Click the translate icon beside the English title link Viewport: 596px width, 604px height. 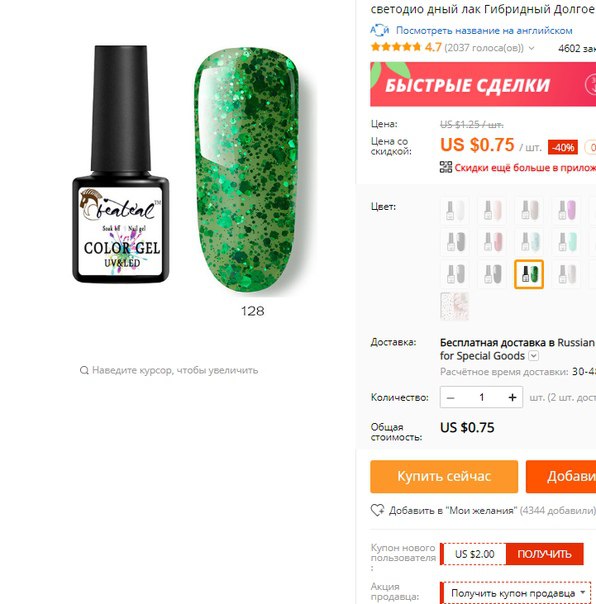pyautogui.click(x=379, y=30)
